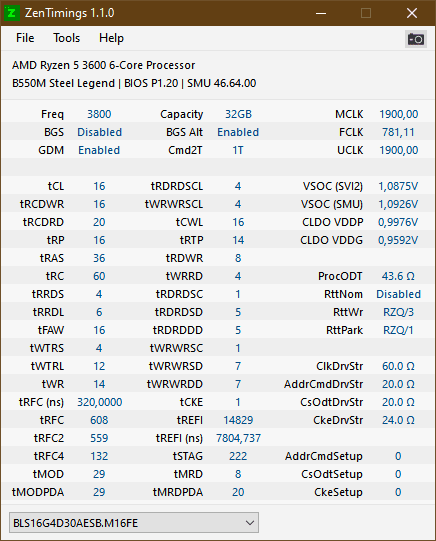Click the BGS Disabled value
The width and height of the screenshot is (436, 541).
coord(99,132)
